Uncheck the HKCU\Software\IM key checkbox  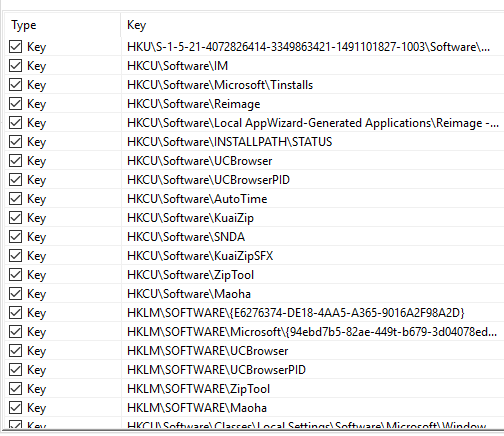16,66
